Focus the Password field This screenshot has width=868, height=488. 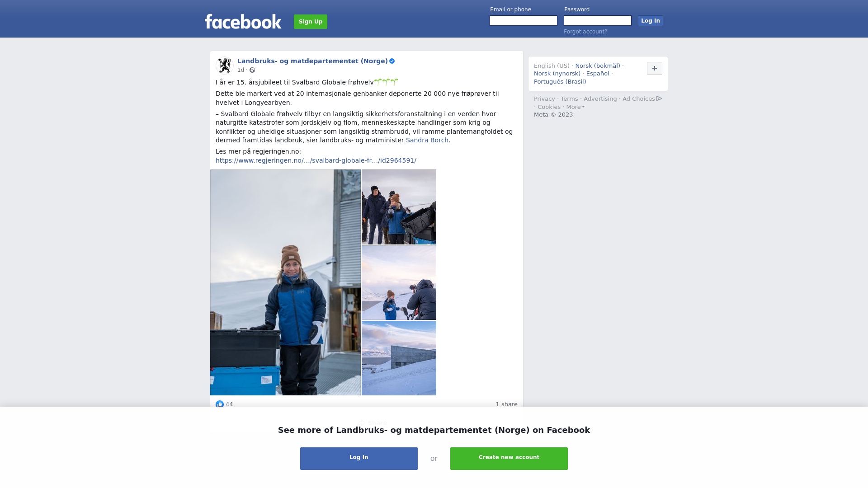point(598,21)
